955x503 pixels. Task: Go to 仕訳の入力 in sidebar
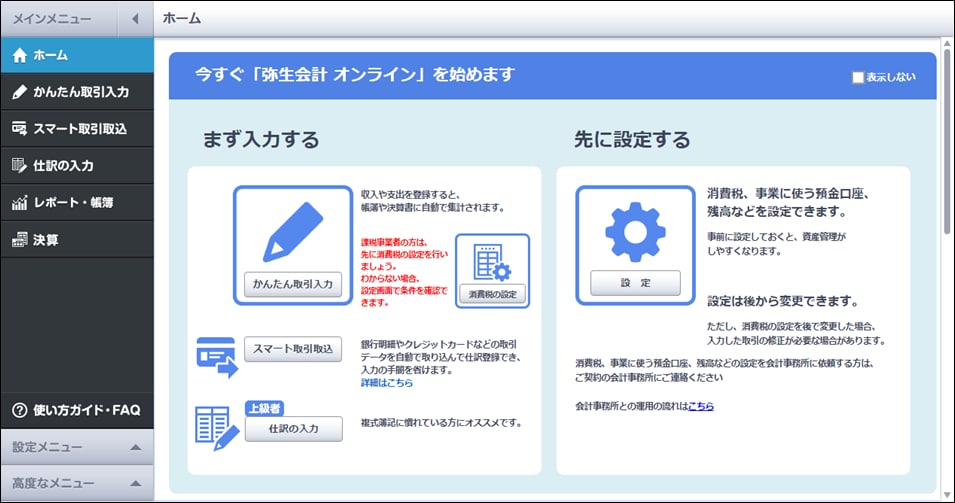tap(77, 166)
